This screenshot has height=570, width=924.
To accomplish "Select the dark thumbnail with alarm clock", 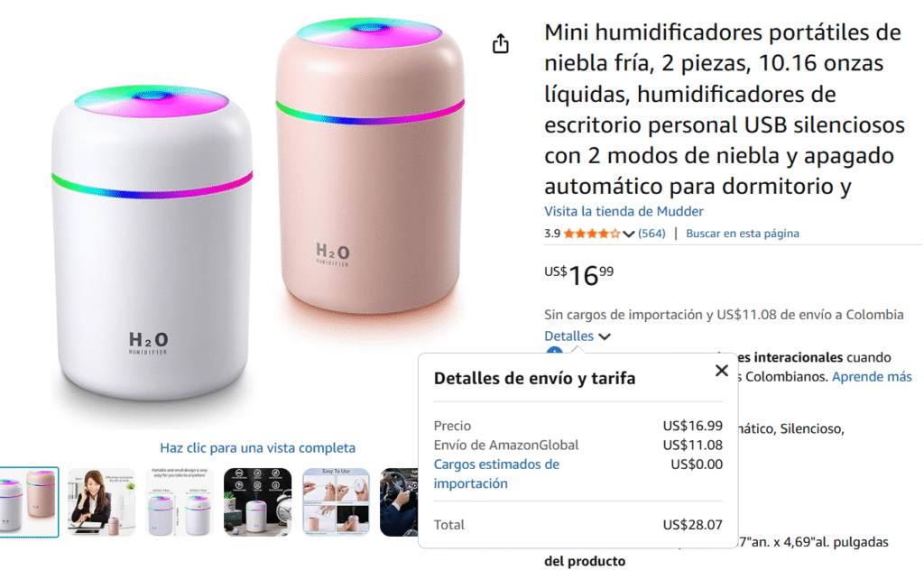I will point(257,502).
